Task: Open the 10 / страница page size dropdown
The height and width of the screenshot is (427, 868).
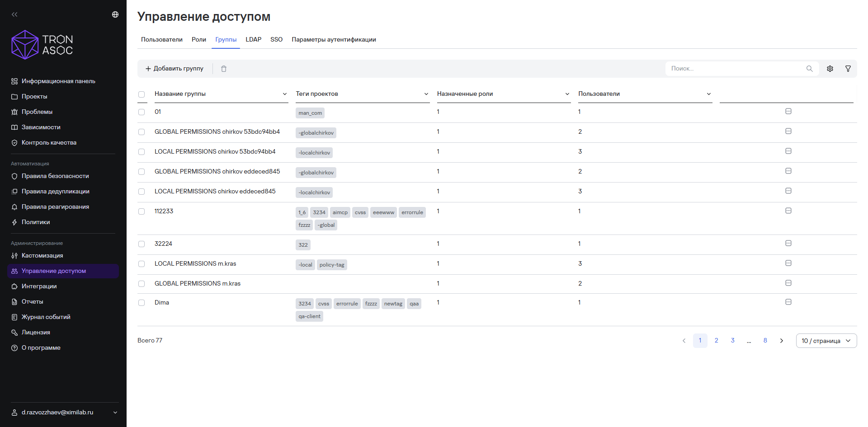Action: [826, 341]
